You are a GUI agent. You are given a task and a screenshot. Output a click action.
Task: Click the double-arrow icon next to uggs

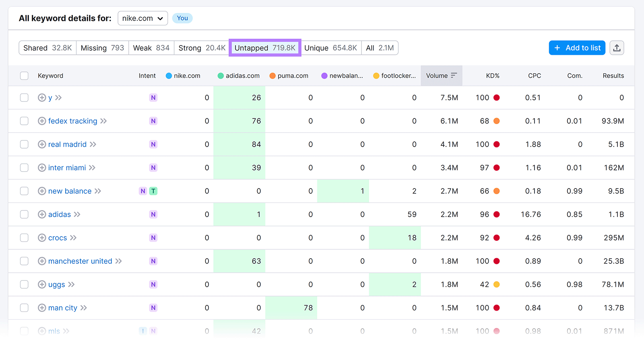coord(71,284)
